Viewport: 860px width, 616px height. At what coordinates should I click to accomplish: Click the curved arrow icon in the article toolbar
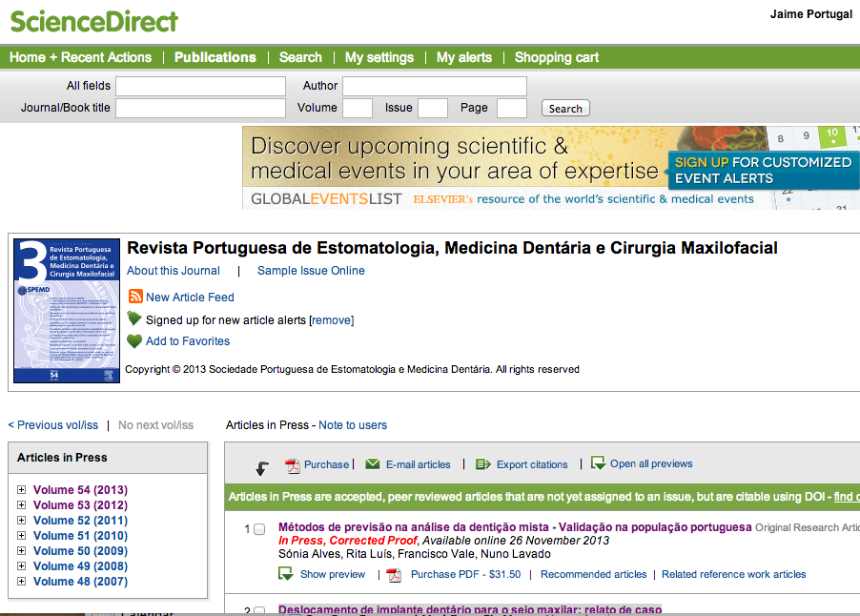tap(262, 468)
